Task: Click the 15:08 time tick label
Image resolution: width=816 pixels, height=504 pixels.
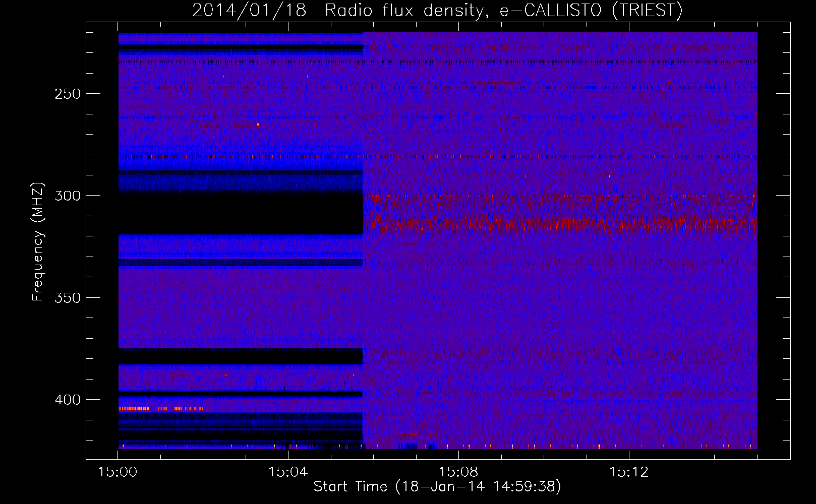Action: [458, 472]
